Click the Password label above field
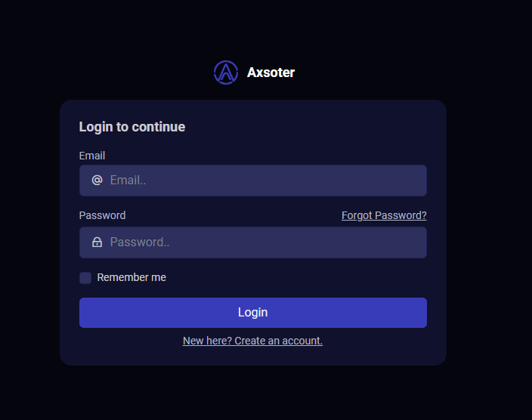 click(x=103, y=215)
